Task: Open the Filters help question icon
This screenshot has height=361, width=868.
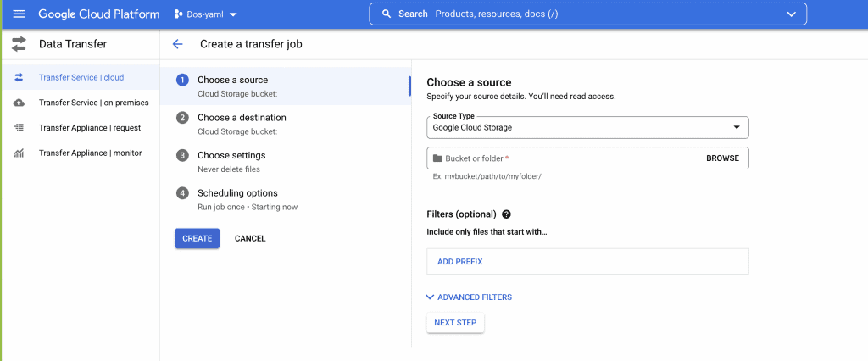Action: point(506,214)
